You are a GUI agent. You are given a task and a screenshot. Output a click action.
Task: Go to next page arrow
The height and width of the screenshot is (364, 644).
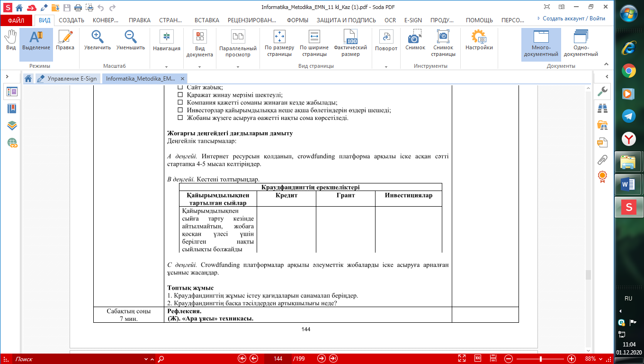pyautogui.click(x=322, y=358)
